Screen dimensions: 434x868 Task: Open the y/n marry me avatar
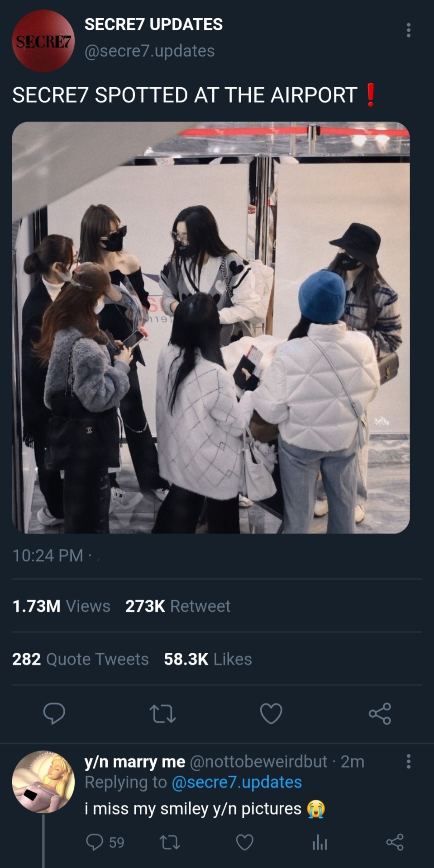click(x=43, y=782)
